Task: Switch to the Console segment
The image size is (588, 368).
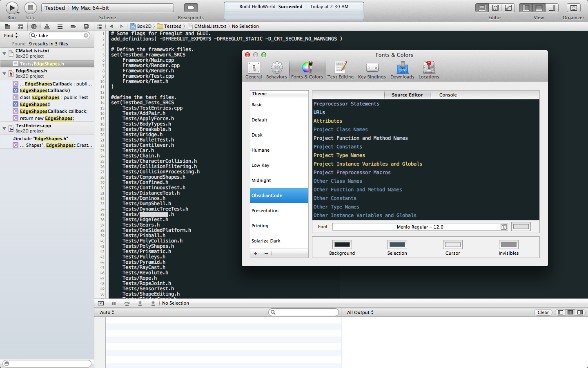Action: 448,95
